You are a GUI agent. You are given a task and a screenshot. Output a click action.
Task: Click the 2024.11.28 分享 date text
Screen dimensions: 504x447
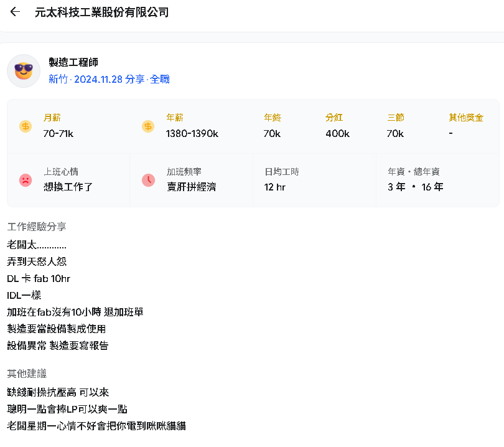click(x=110, y=79)
